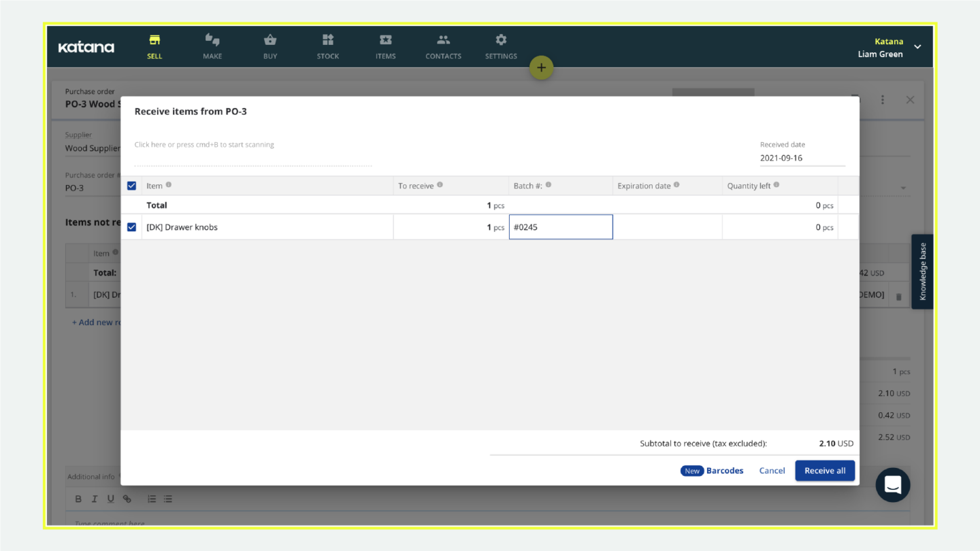This screenshot has height=551, width=980.
Task: Open the Items section icon
Action: (386, 40)
